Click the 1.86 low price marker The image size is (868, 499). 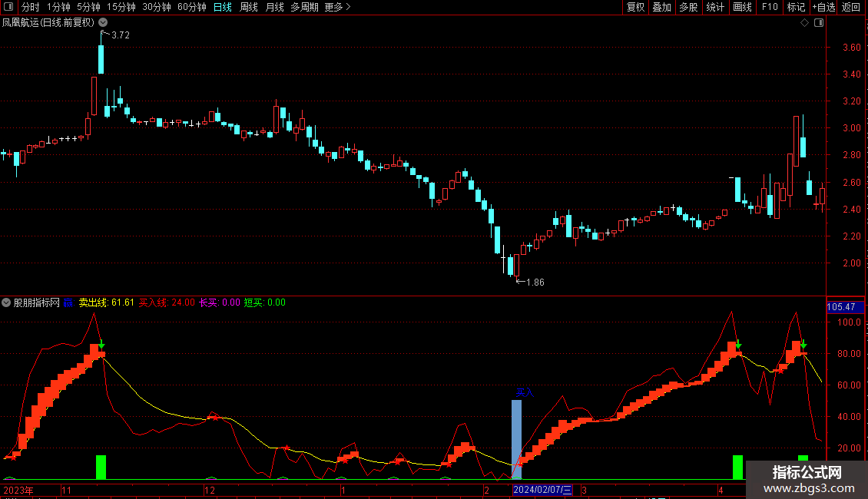(535, 283)
